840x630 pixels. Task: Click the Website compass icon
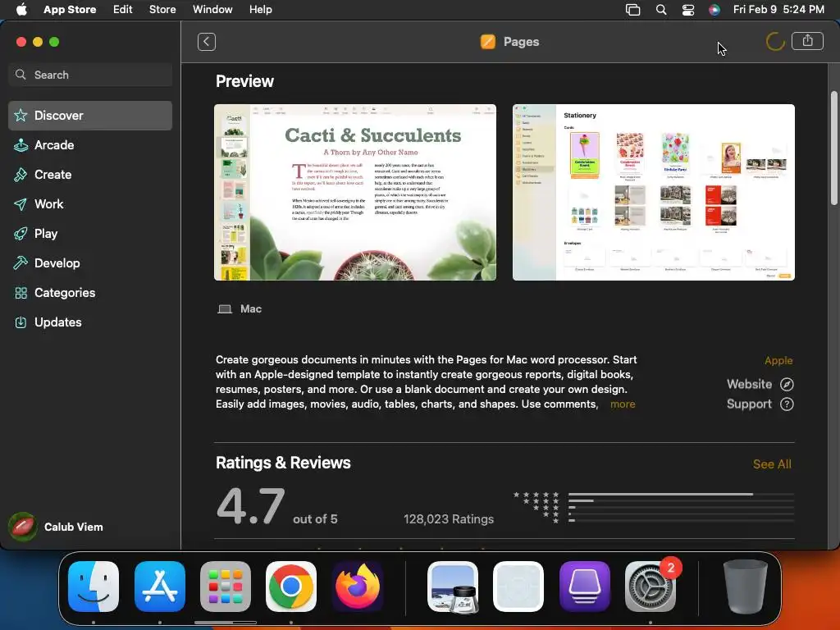click(787, 384)
